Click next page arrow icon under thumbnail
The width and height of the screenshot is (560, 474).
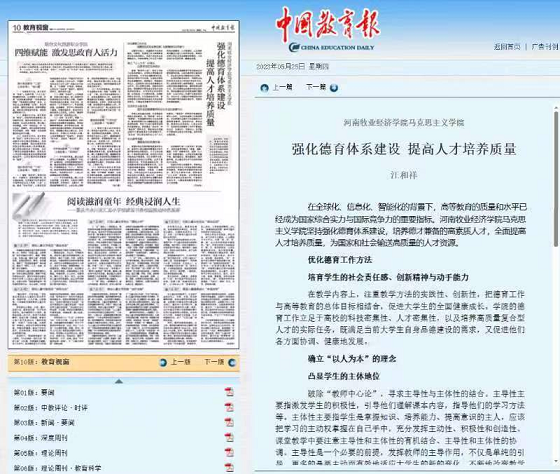[232, 363]
